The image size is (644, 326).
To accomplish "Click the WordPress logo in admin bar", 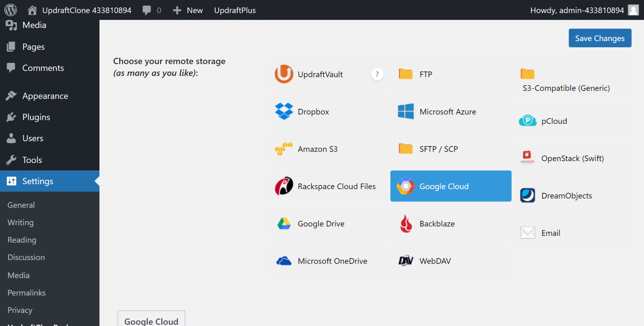I will [11, 10].
